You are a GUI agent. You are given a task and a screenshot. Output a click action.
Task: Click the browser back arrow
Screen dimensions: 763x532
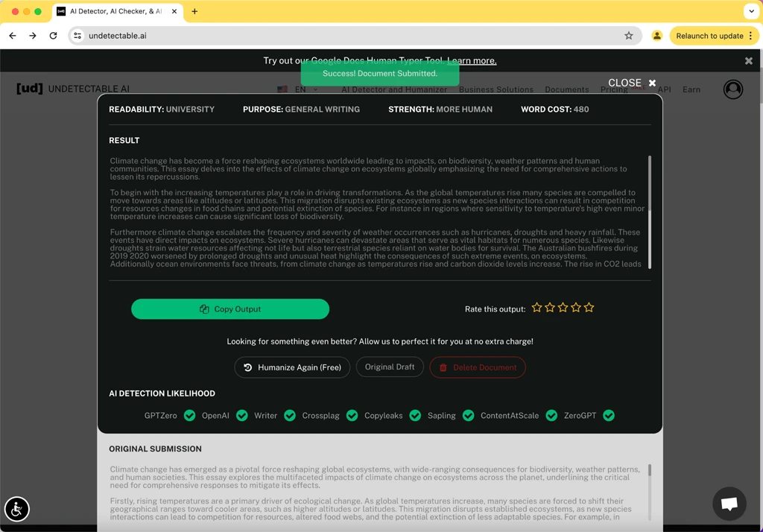[13, 36]
